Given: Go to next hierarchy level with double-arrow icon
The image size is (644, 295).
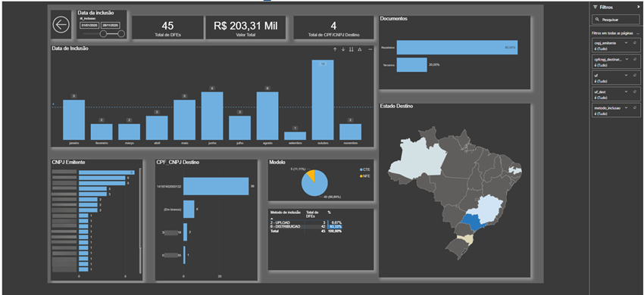Looking at the screenshot, I should click(x=351, y=49).
